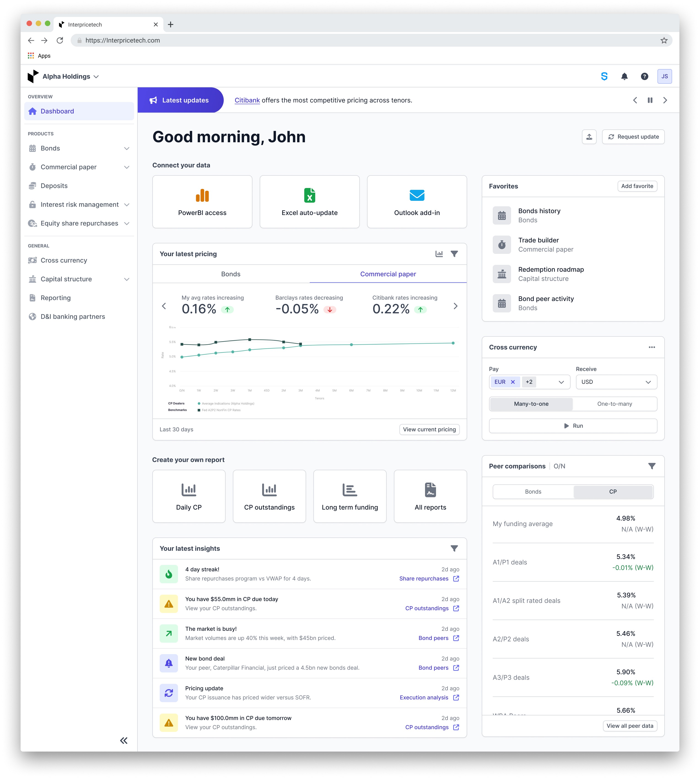
Task: Open Deposits in the sidebar
Action: 54,186
